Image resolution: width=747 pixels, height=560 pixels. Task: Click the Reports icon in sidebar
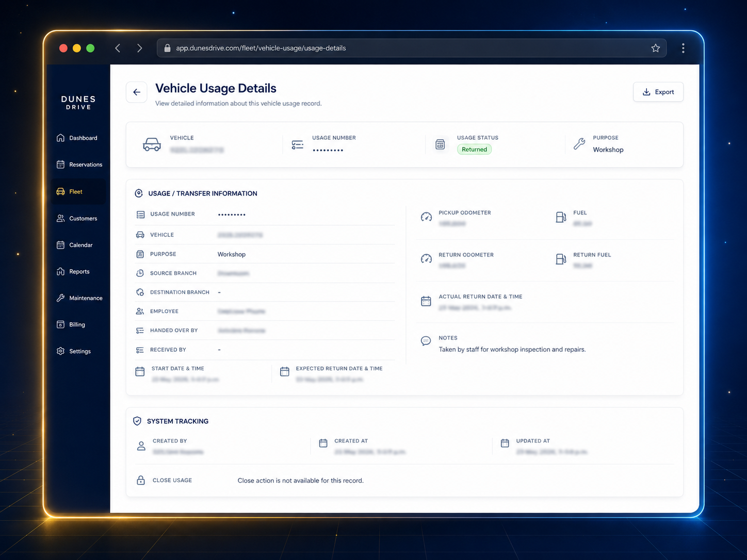(x=60, y=271)
